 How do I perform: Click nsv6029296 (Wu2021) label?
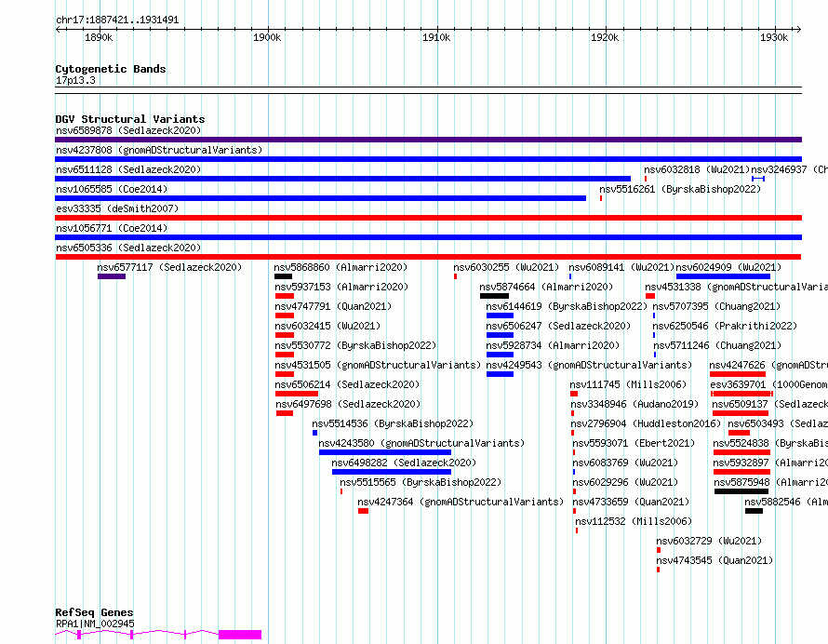[625, 482]
